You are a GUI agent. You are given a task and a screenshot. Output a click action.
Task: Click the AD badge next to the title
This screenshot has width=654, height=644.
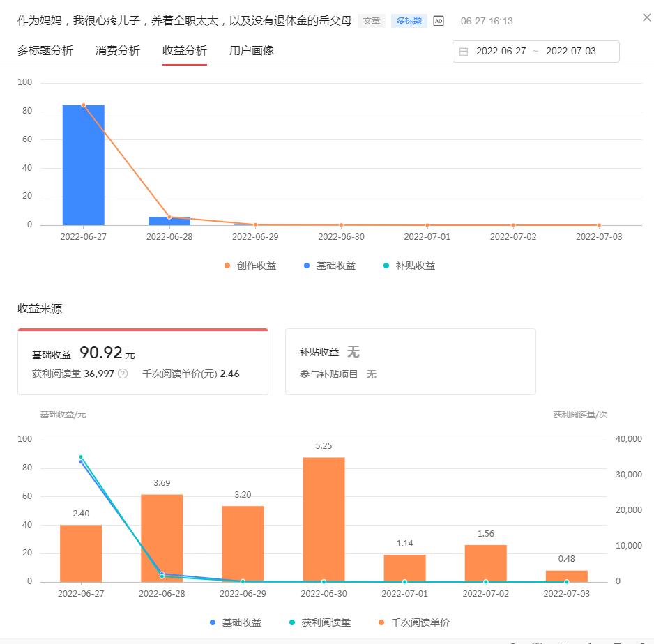(439, 20)
